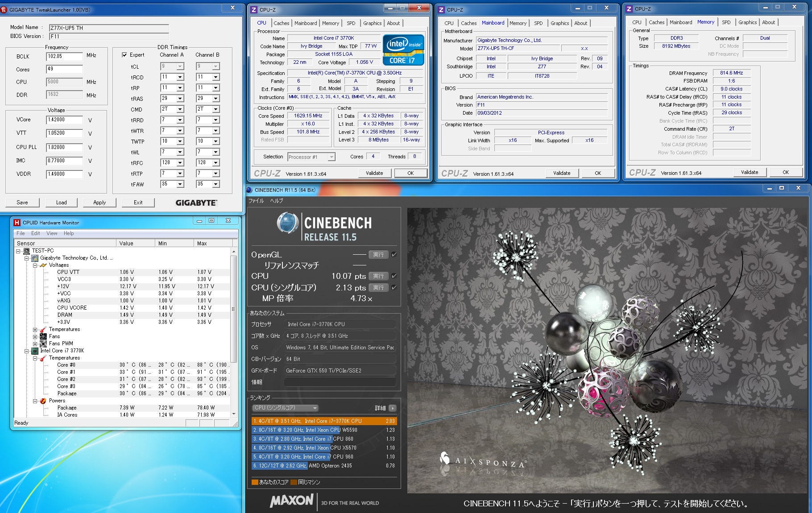Toggle the Expert checkbox in DDR Timings
The width and height of the screenshot is (812, 513).
point(124,55)
